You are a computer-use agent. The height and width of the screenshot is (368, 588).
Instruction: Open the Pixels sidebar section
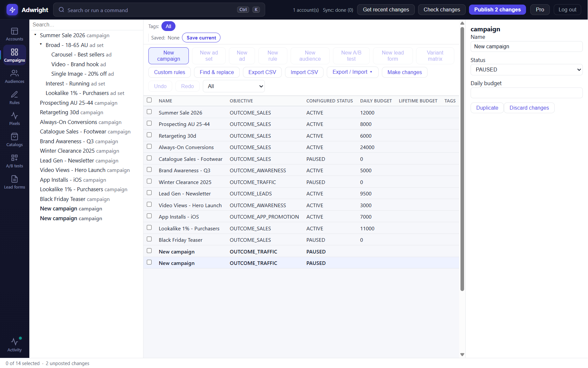tap(14, 119)
